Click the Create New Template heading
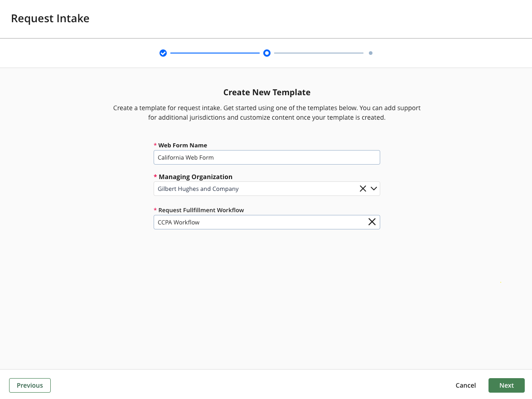The height and width of the screenshot is (399, 532). tap(266, 92)
